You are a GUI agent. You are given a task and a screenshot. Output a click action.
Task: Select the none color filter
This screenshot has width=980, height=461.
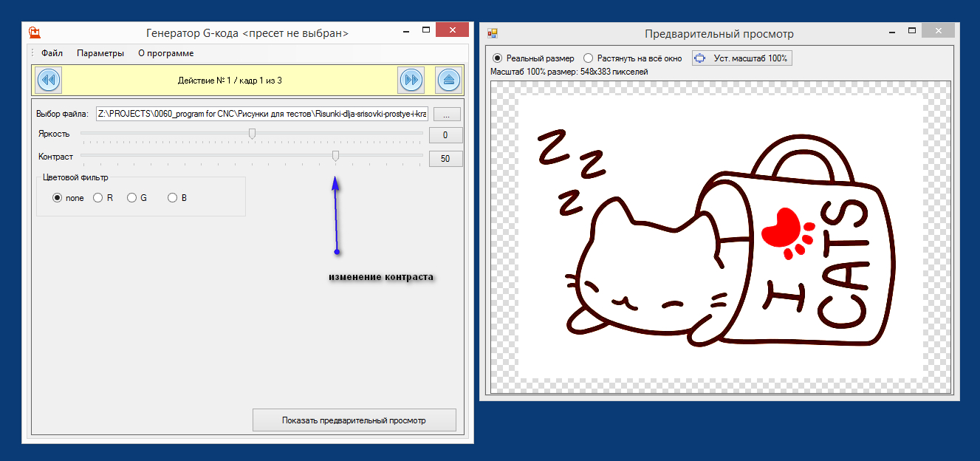(68, 198)
